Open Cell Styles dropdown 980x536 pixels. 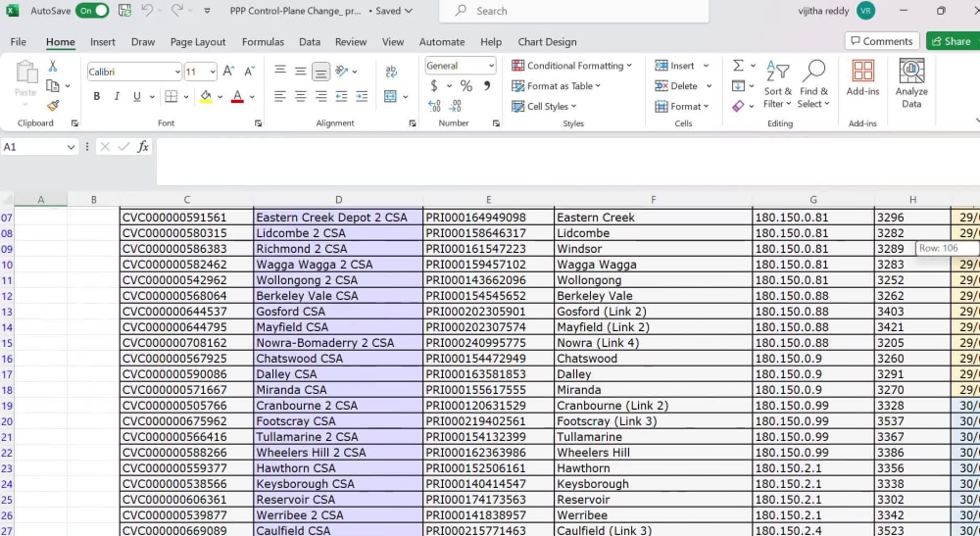[544, 106]
